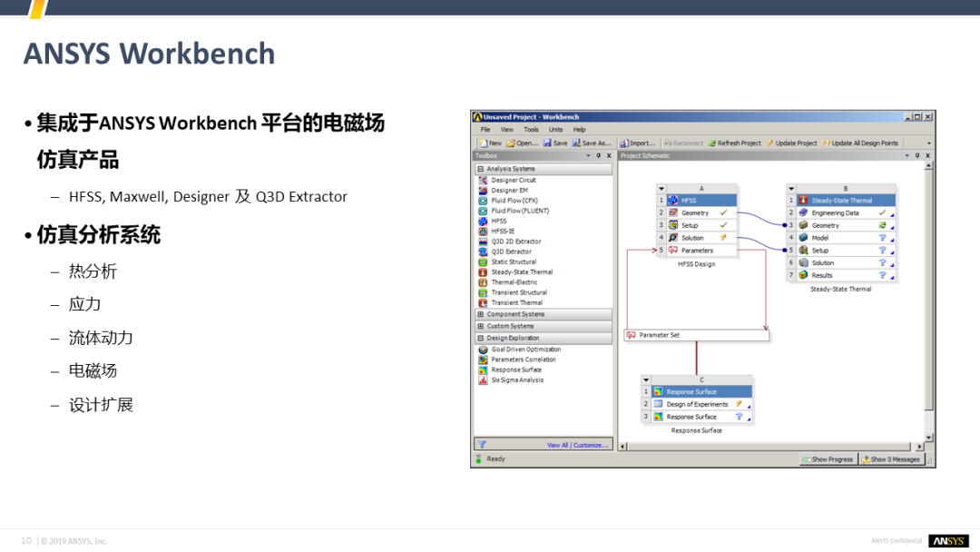
Task: Click the Import toolbar button
Action: 638,143
